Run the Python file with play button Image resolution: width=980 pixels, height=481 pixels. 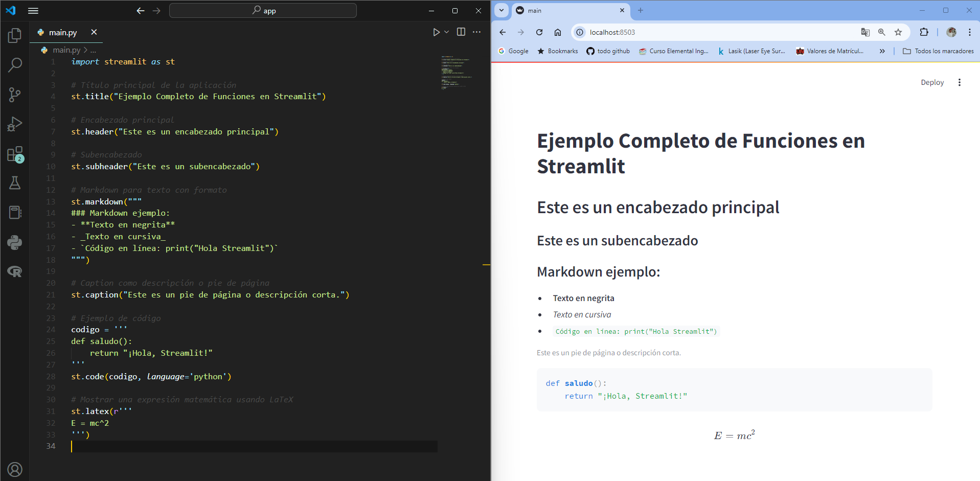[436, 32]
